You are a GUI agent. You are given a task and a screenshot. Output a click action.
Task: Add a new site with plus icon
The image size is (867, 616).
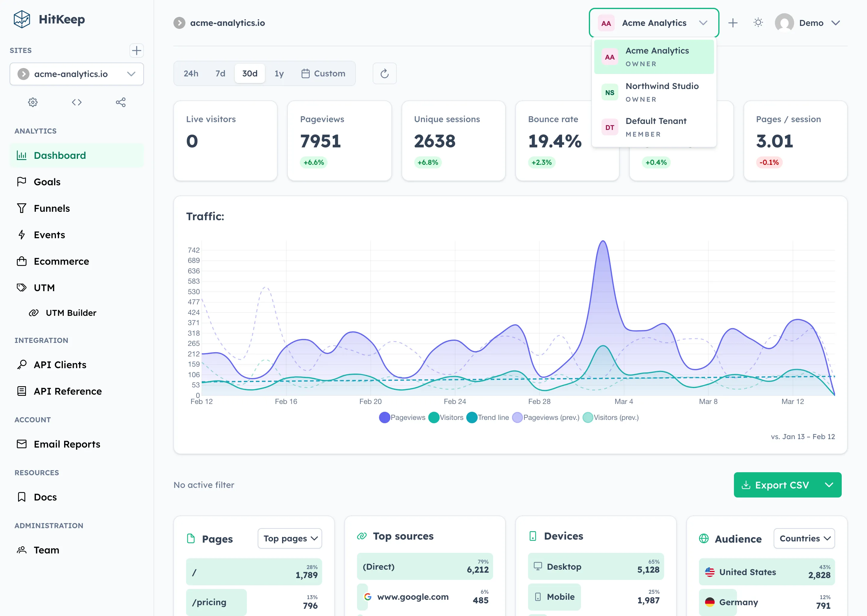(x=136, y=51)
